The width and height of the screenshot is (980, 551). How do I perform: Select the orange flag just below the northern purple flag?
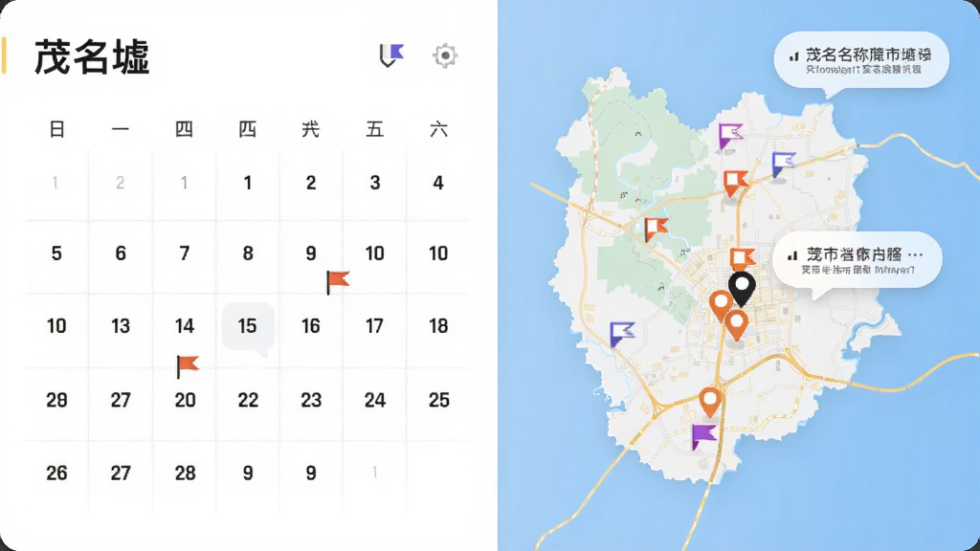[735, 183]
